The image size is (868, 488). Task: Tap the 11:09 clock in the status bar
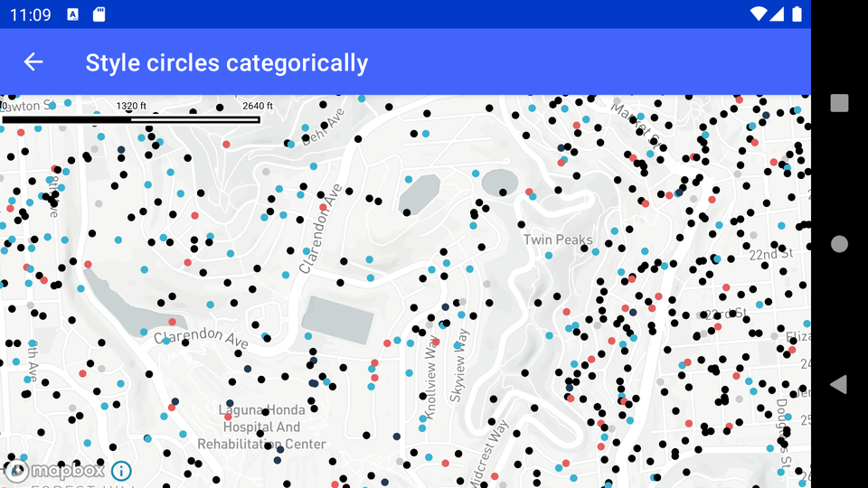(32, 14)
